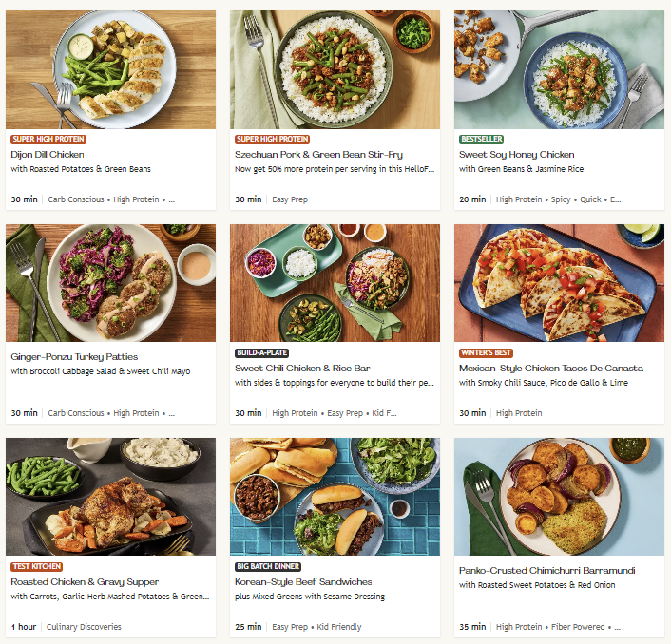View the Sweet Chili Chicken & Rice Bar photo

[x=335, y=283]
